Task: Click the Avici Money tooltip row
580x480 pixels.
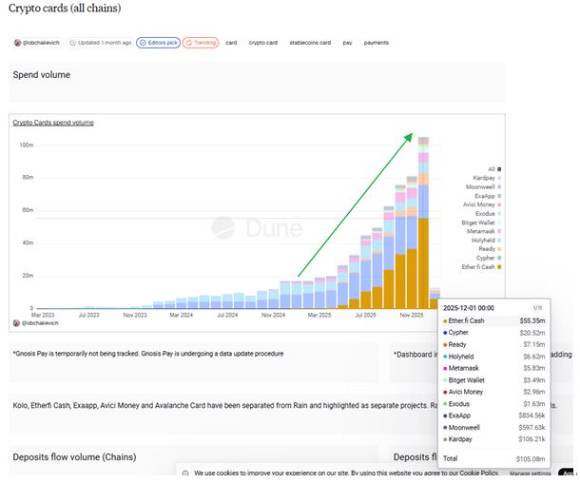Action: point(494,392)
